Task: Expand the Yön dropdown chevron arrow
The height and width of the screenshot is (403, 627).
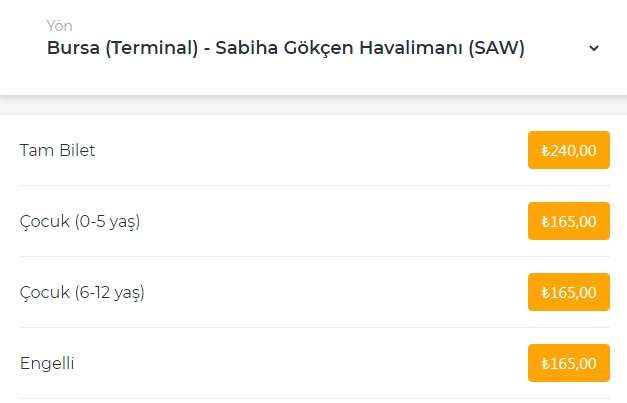Action: pyautogui.click(x=594, y=48)
